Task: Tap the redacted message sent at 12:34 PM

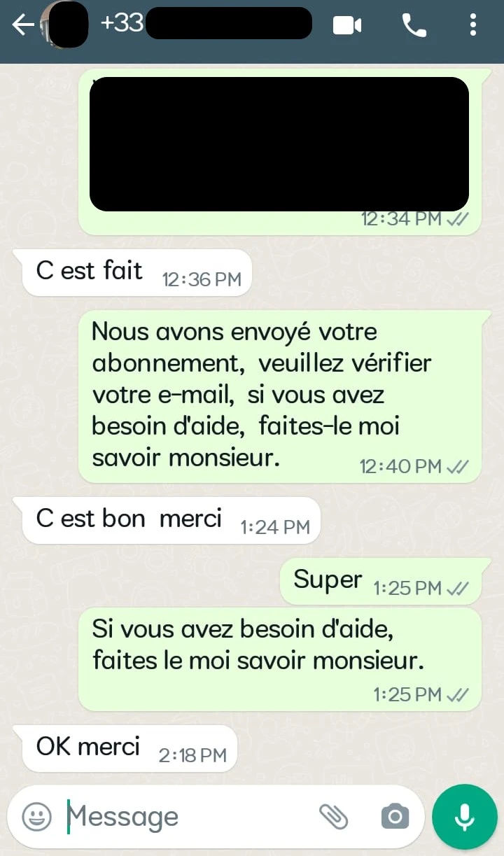Action: coord(279,151)
